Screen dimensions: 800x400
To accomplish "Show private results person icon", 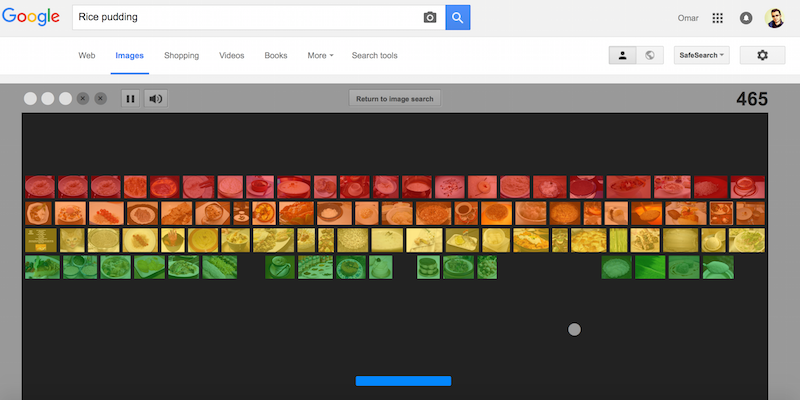I will (x=622, y=55).
